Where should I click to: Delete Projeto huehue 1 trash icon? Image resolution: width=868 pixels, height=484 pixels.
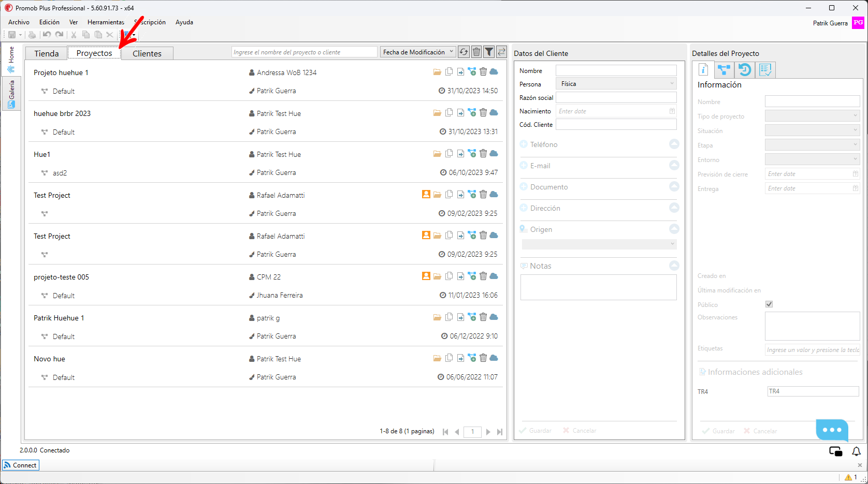[x=483, y=71]
